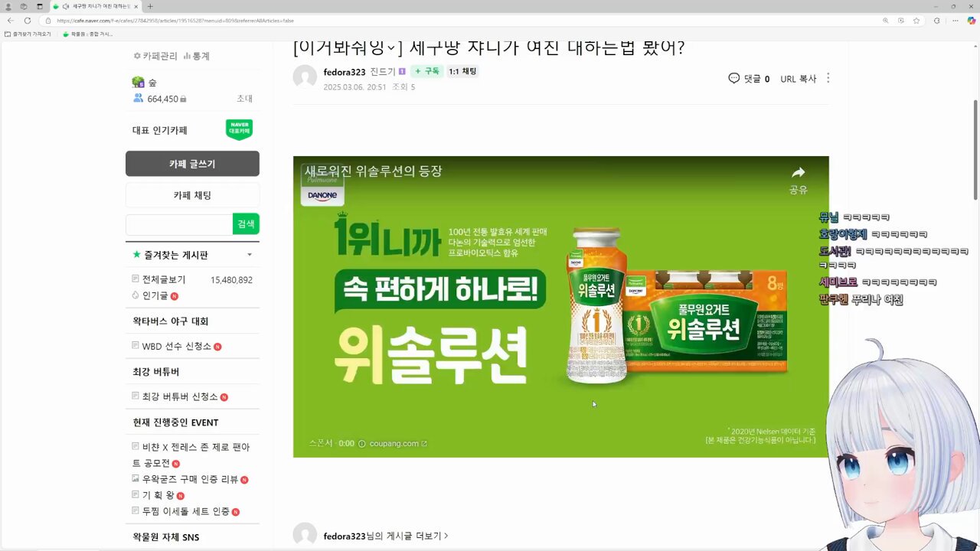The width and height of the screenshot is (980, 551).
Task: Open WBD 선수 신청소 board
Action: point(176,347)
